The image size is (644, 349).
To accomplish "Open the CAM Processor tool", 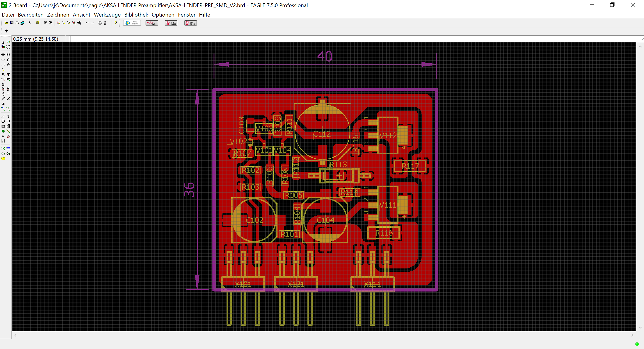I will tap(22, 23).
